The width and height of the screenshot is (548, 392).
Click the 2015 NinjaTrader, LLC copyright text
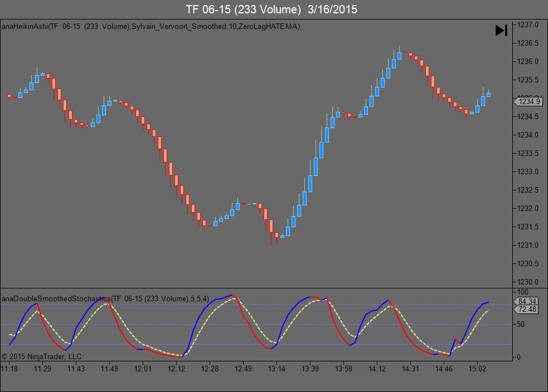tap(42, 357)
